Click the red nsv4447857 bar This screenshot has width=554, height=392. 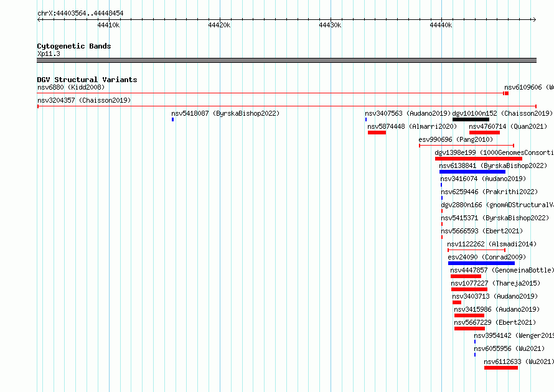click(x=466, y=276)
